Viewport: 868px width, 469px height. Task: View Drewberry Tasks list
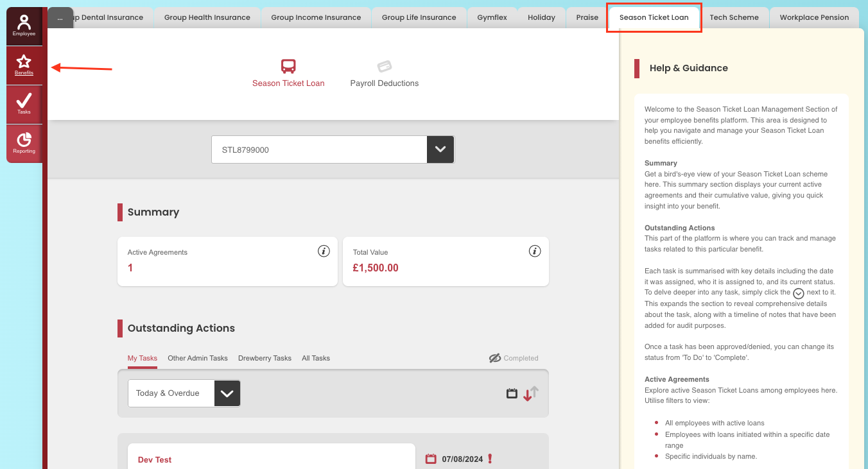[265, 358]
